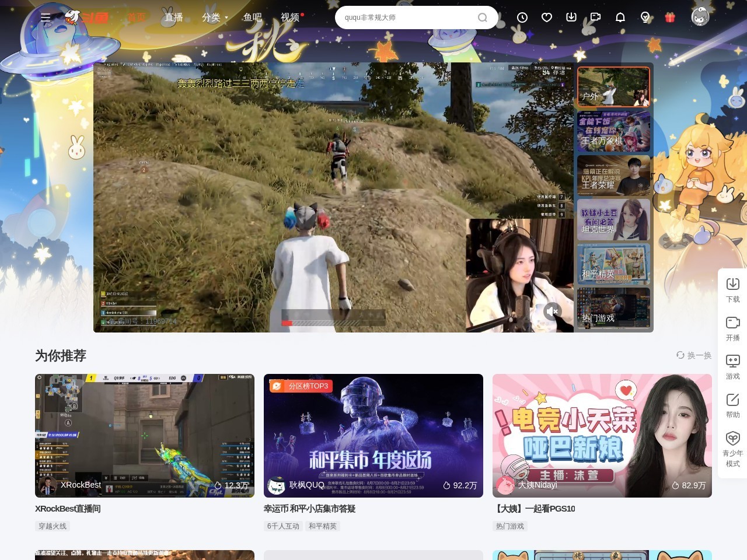Click the 和平精英 tag under 幸运币 stream

(323, 526)
